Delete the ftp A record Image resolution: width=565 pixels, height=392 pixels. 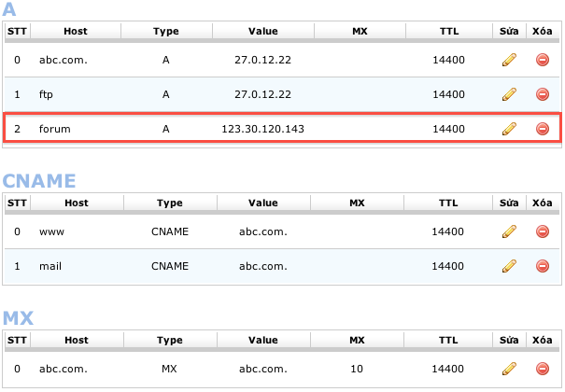pyautogui.click(x=542, y=94)
